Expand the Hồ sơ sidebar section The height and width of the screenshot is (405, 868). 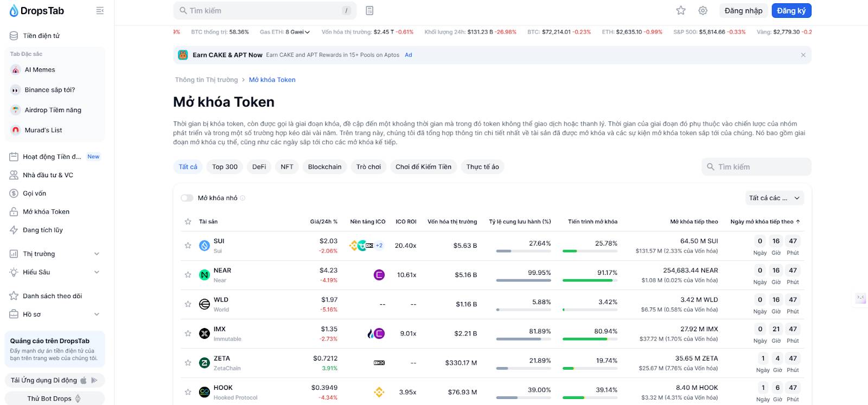(x=97, y=314)
